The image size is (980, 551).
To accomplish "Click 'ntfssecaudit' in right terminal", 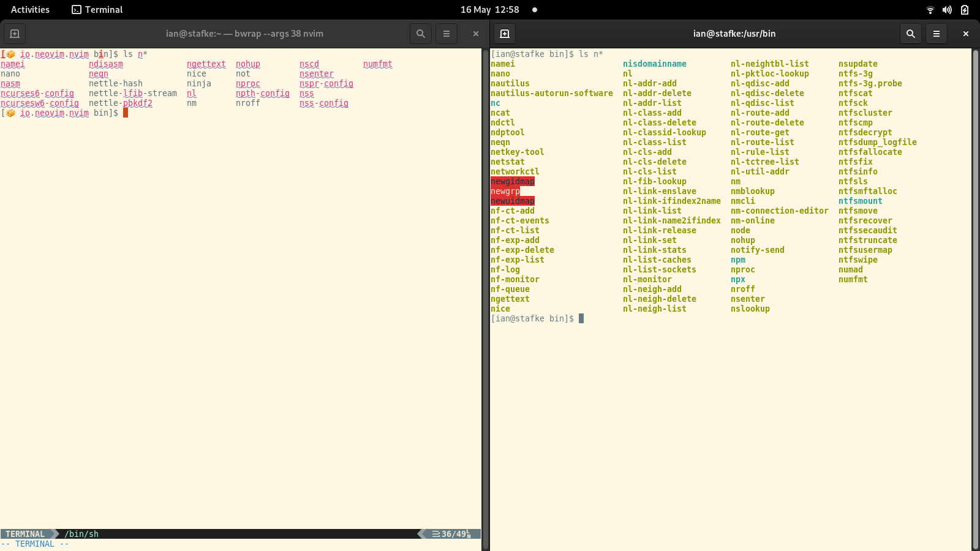I will click(x=868, y=230).
